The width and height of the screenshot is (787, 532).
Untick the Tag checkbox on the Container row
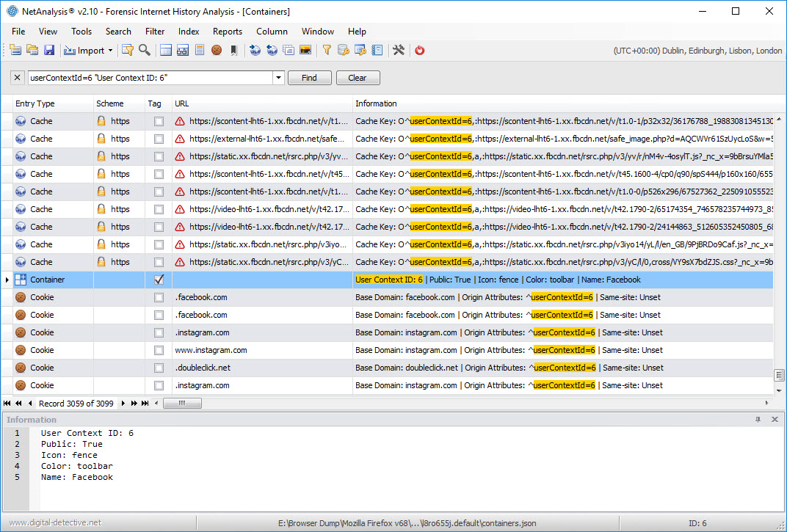(159, 280)
